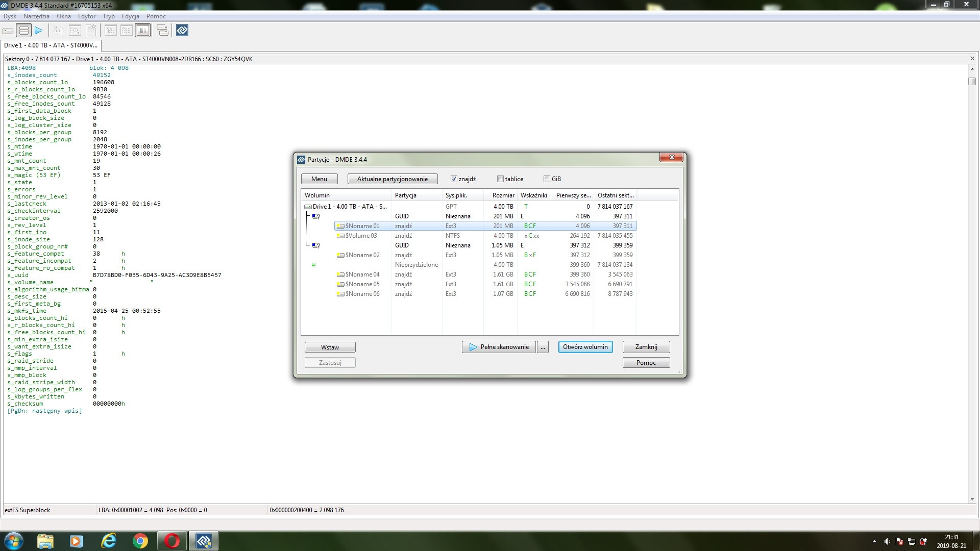
Task: Select the $Noname 05 volume row
Action: tap(485, 284)
